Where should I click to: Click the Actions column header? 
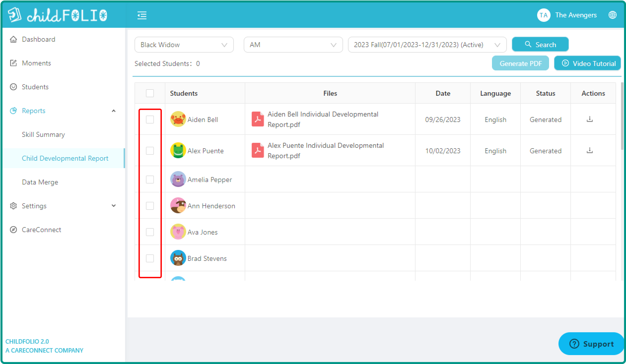(593, 93)
